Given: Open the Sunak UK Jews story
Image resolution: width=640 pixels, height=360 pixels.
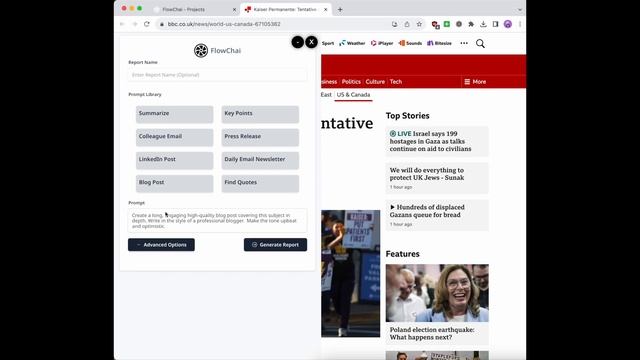Looking at the screenshot, I should pyautogui.click(x=427, y=174).
